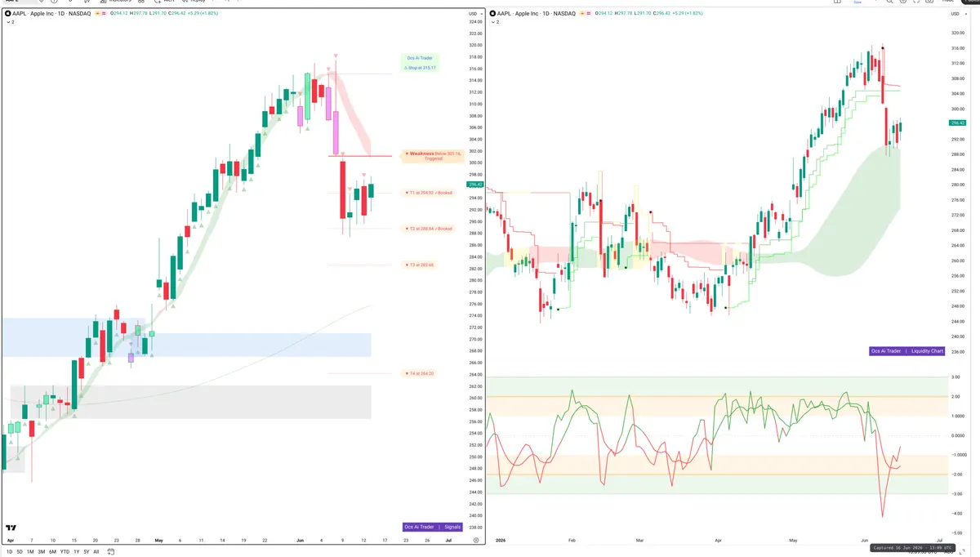Select 'Weakness Below 301.16' triggered label

coord(433,155)
